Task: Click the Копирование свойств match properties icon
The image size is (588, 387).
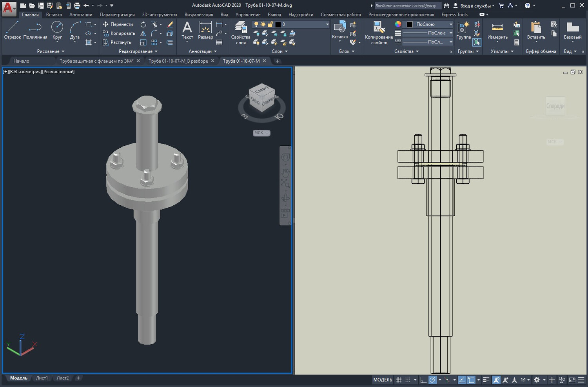Action: pyautogui.click(x=379, y=33)
